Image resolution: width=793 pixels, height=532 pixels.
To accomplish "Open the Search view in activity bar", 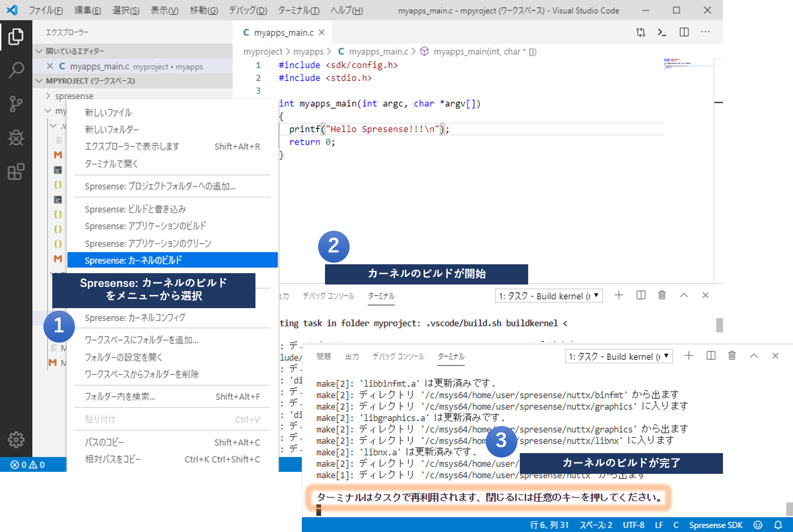I will point(16,70).
